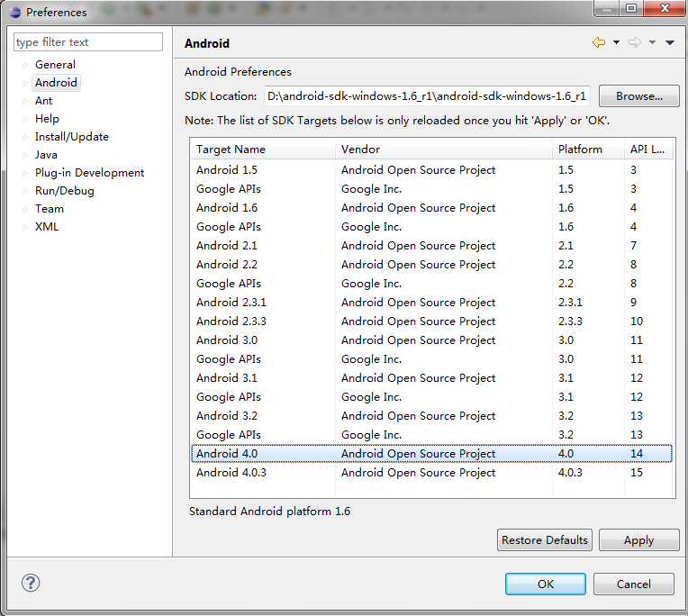Expand the General tree node
This screenshot has height=616, width=688.
(x=25, y=65)
